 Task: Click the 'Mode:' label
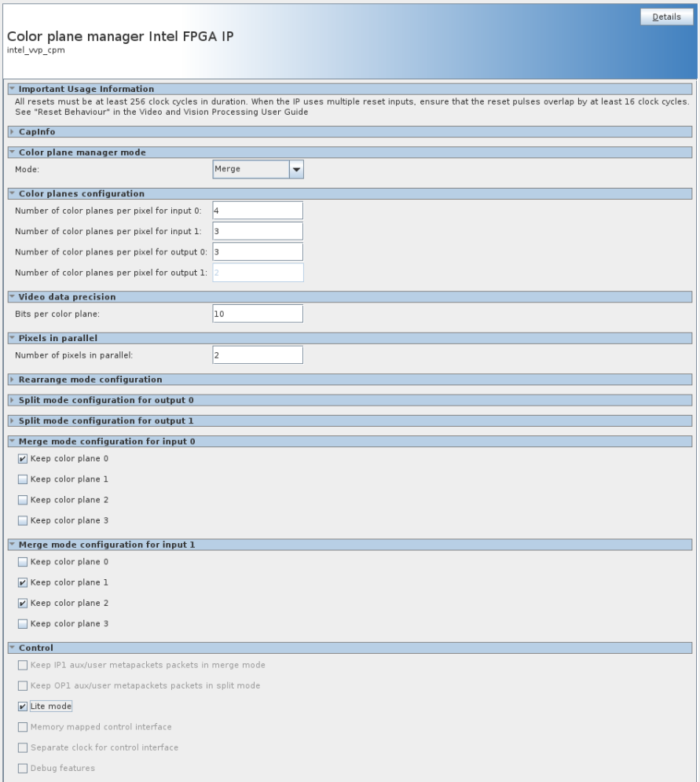click(27, 170)
